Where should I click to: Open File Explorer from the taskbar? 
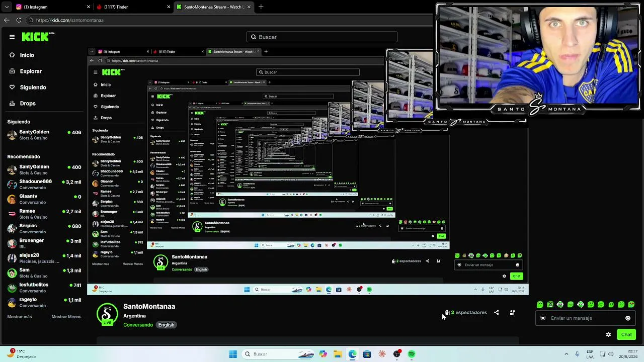click(x=338, y=354)
